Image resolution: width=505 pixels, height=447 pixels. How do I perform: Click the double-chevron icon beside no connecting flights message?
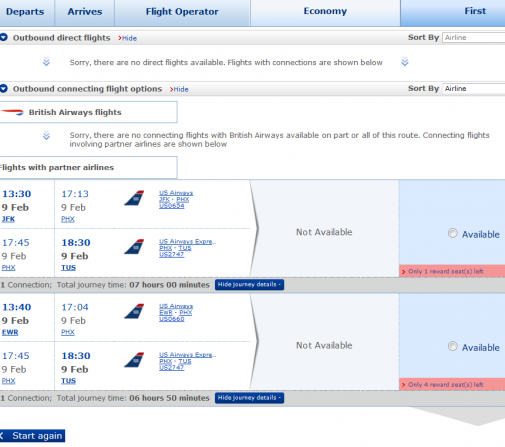tap(46, 135)
